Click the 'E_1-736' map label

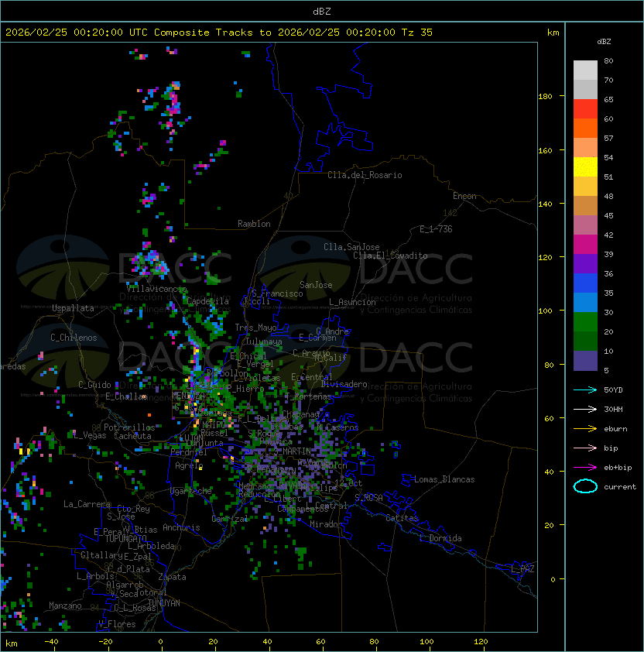click(436, 229)
